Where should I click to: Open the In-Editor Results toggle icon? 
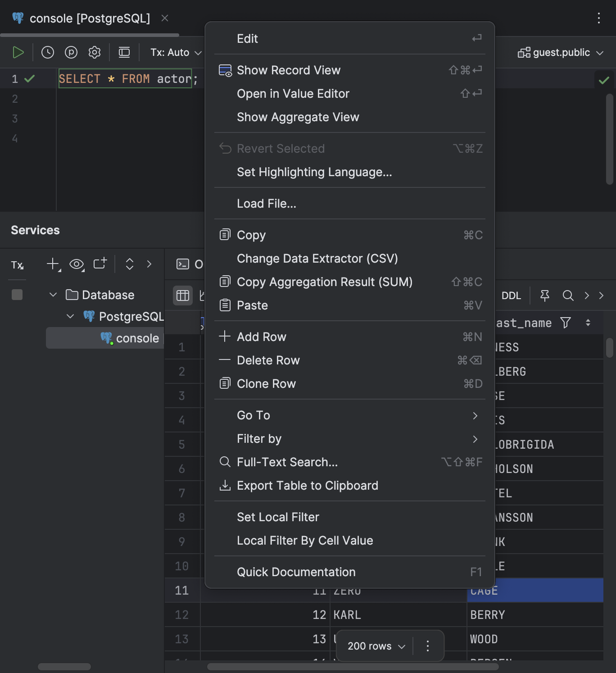tap(124, 52)
